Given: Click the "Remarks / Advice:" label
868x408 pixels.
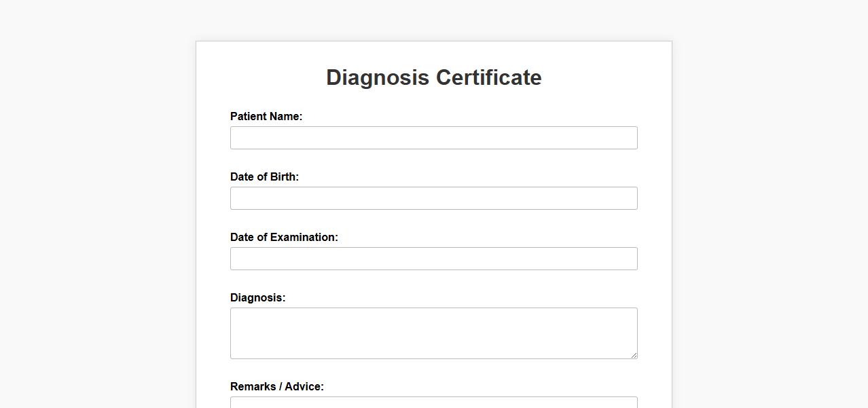Looking at the screenshot, I should pyautogui.click(x=277, y=387).
